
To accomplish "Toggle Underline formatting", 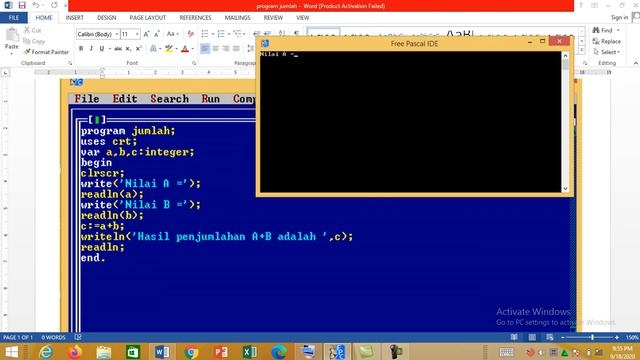I will [x=102, y=49].
